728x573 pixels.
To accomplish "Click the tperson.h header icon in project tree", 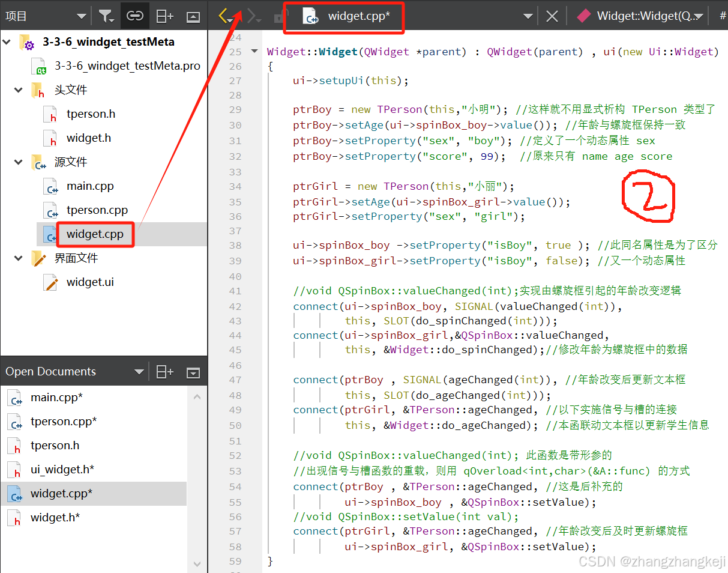I will pos(51,114).
